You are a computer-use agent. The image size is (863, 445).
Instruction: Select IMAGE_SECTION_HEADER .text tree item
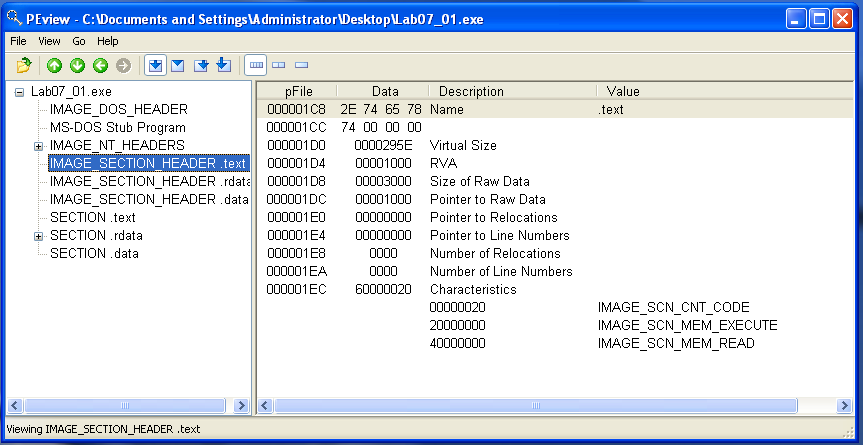click(149, 163)
